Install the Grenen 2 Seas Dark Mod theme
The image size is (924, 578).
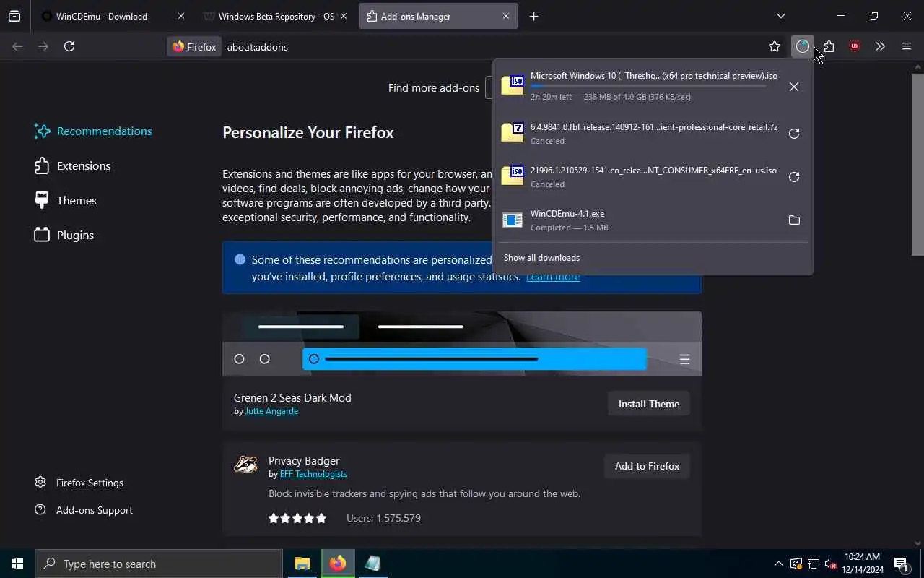pyautogui.click(x=649, y=404)
